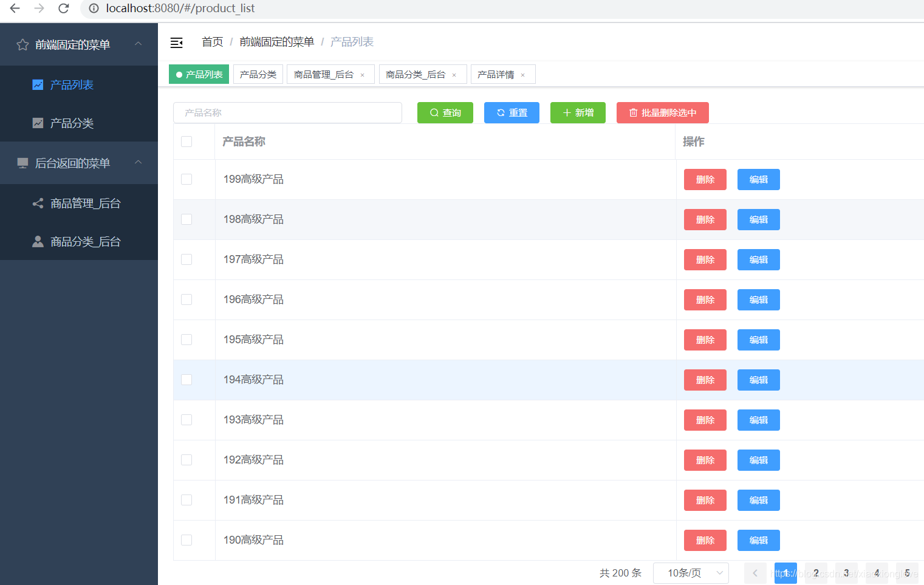
Task: Open the 10条/页 page size dropdown
Action: (x=691, y=572)
